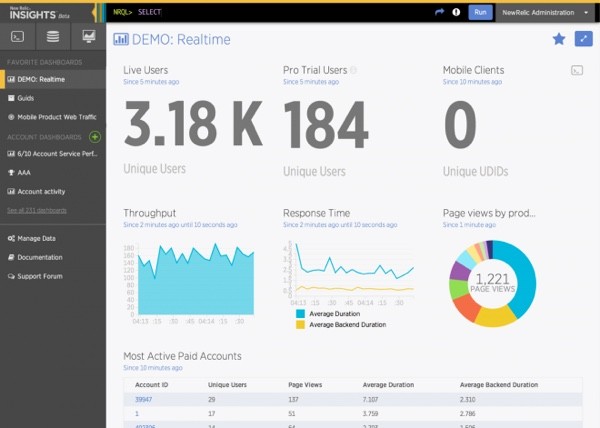Click the Documentation book icon

click(11, 257)
